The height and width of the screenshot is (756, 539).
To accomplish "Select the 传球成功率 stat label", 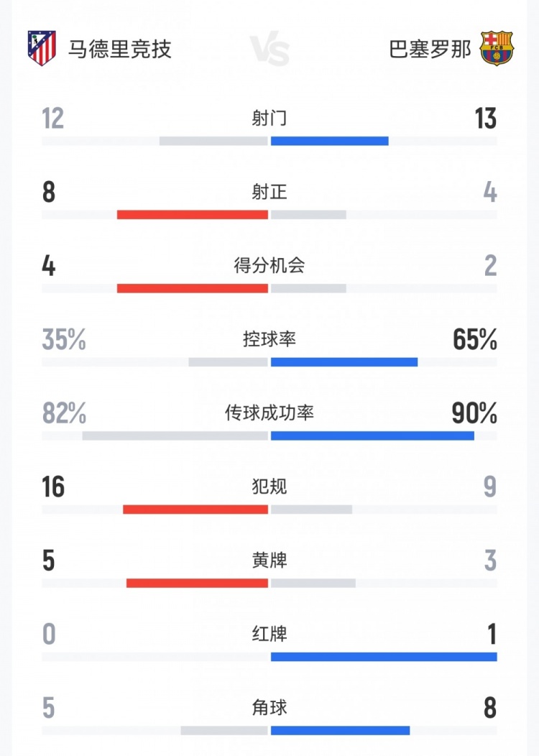I will click(x=269, y=413).
